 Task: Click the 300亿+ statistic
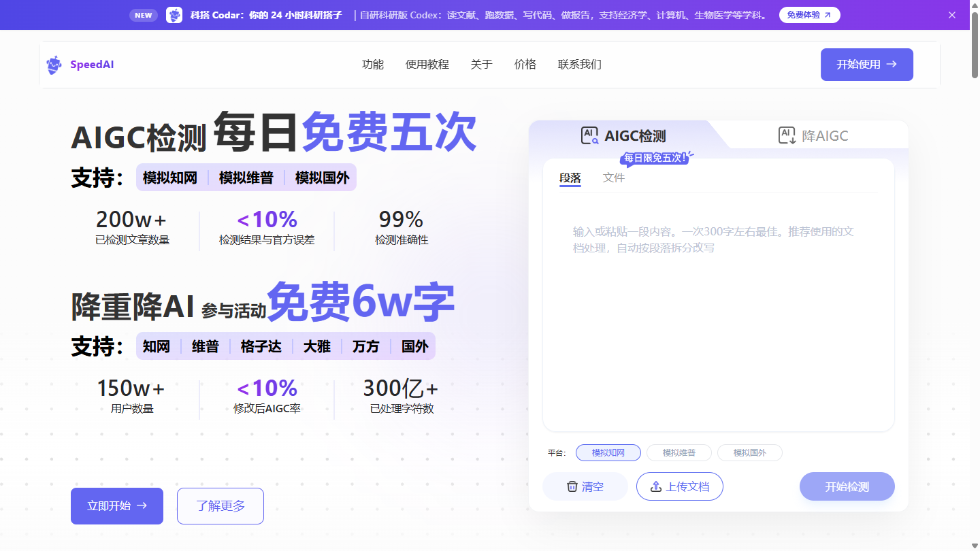click(x=401, y=388)
